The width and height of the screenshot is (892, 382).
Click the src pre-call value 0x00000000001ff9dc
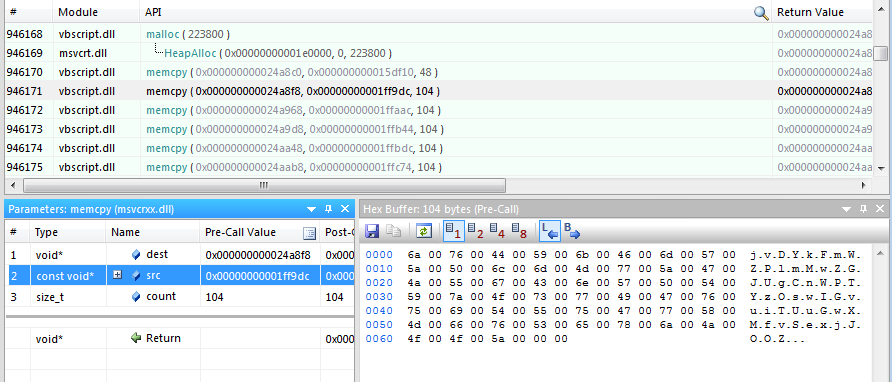pos(257,276)
